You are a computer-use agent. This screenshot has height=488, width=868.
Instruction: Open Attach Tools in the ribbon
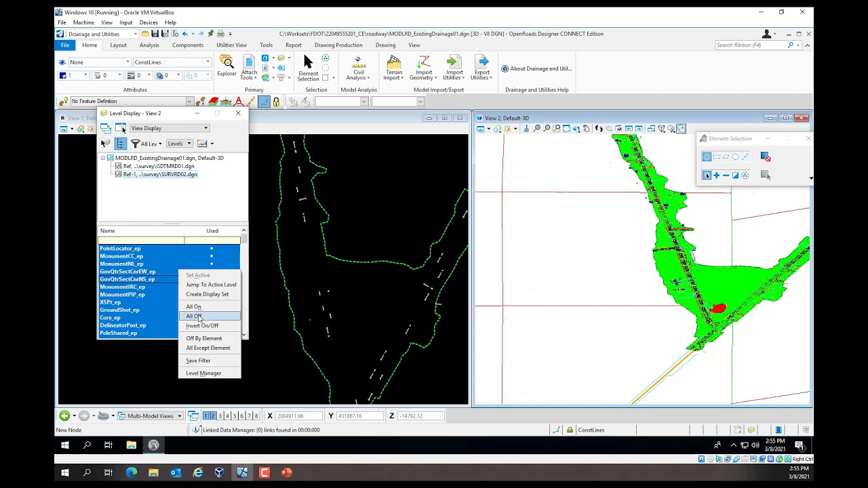(x=249, y=68)
